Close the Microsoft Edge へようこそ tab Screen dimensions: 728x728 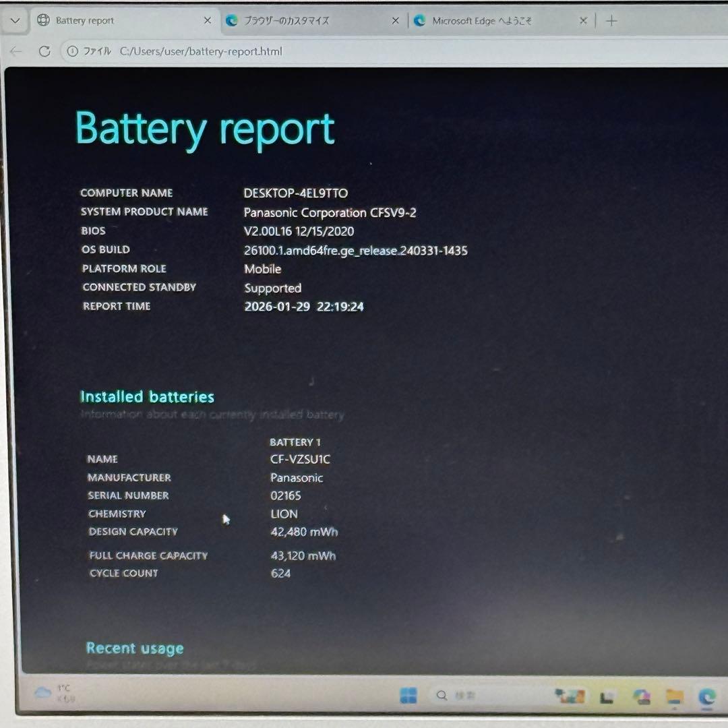(x=583, y=21)
